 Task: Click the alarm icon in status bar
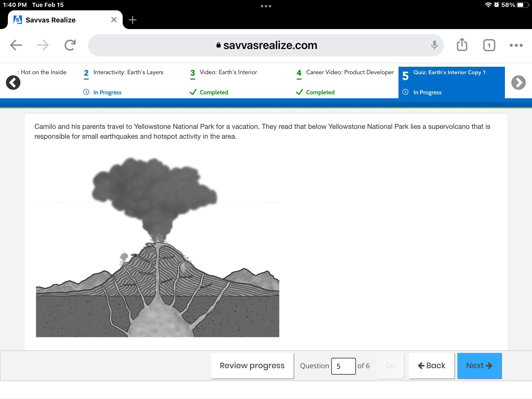tap(497, 5)
